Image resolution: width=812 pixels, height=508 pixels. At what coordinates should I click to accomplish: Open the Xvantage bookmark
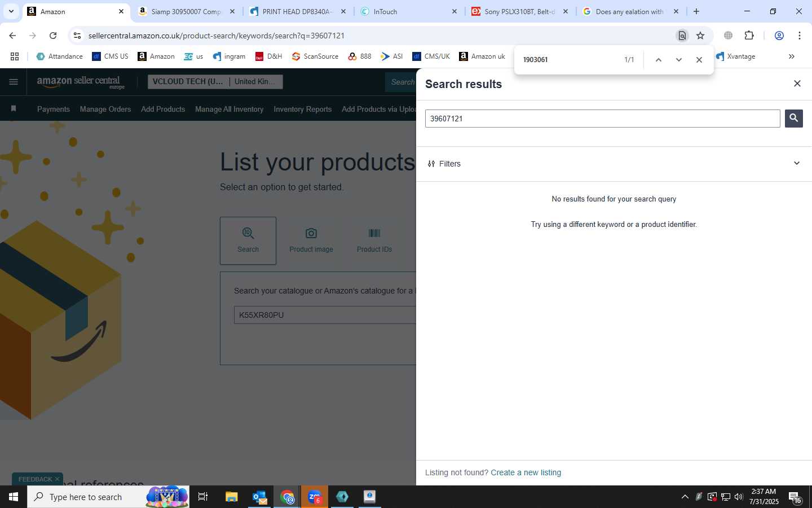coord(735,56)
